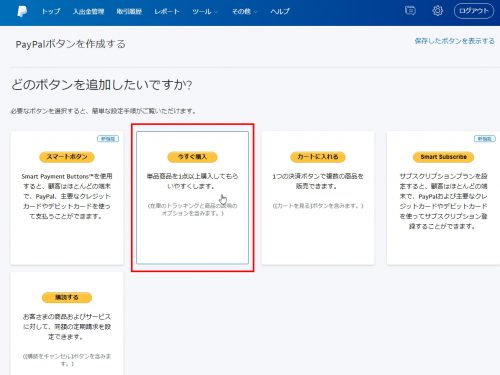
Task: Click the PayPalボタンを作成する heading
Action: 71,44
